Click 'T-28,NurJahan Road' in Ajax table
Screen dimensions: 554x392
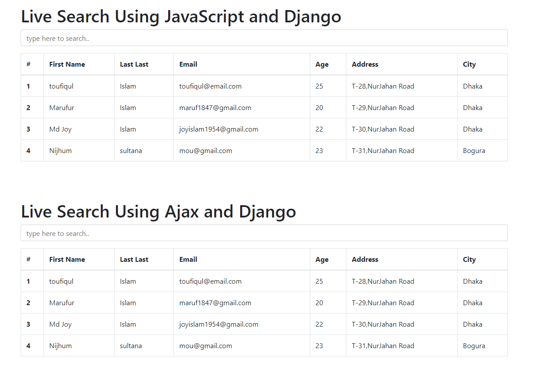383,281
